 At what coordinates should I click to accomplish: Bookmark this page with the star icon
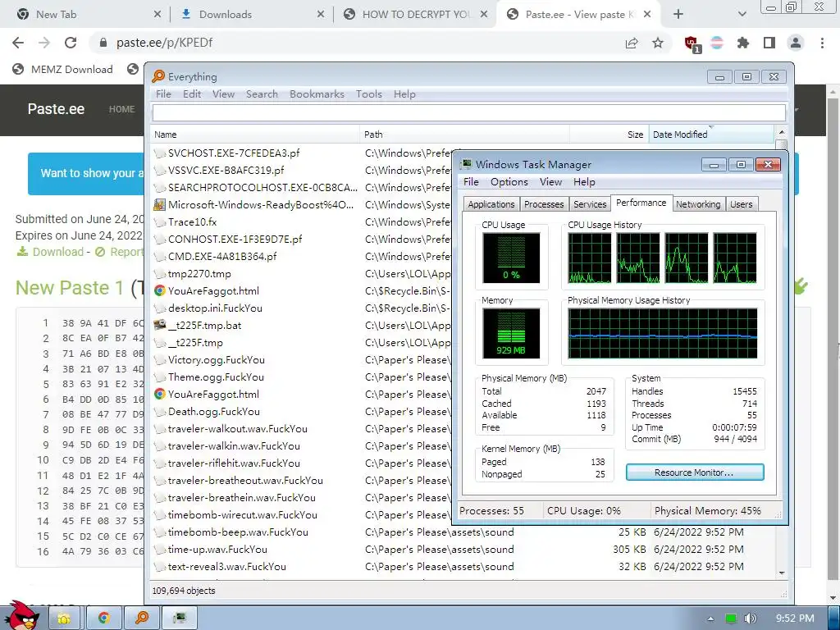[658, 43]
